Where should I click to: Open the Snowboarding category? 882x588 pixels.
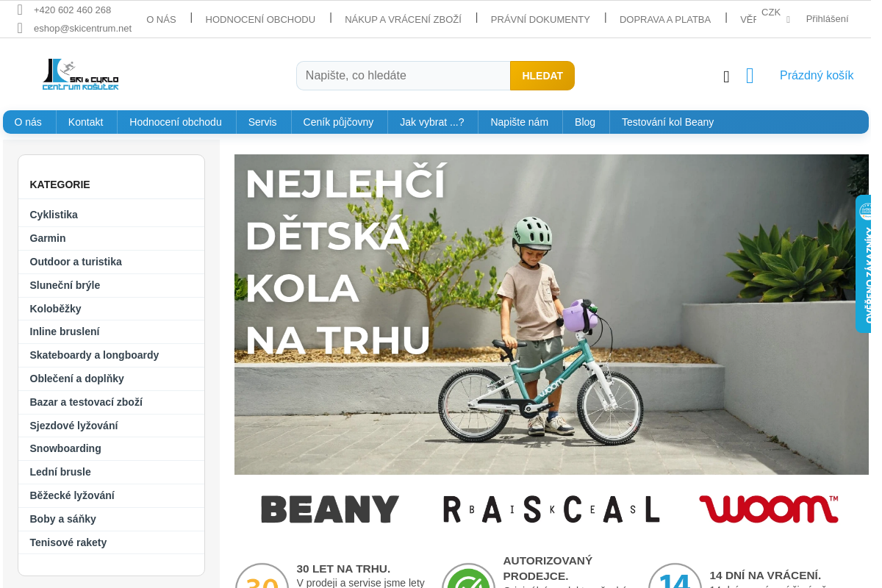(111, 448)
